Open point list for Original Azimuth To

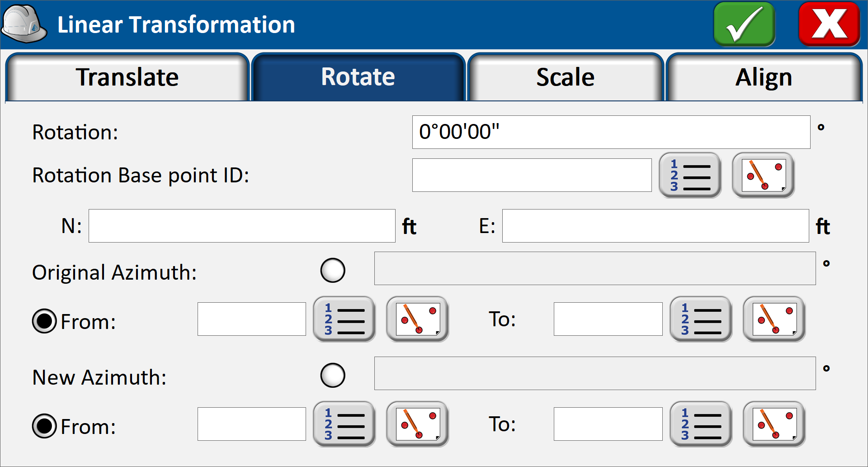point(701,319)
